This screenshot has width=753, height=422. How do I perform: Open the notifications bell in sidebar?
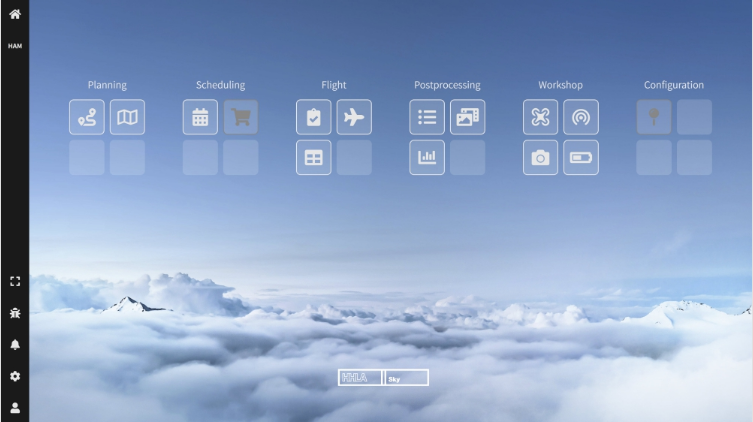15,344
